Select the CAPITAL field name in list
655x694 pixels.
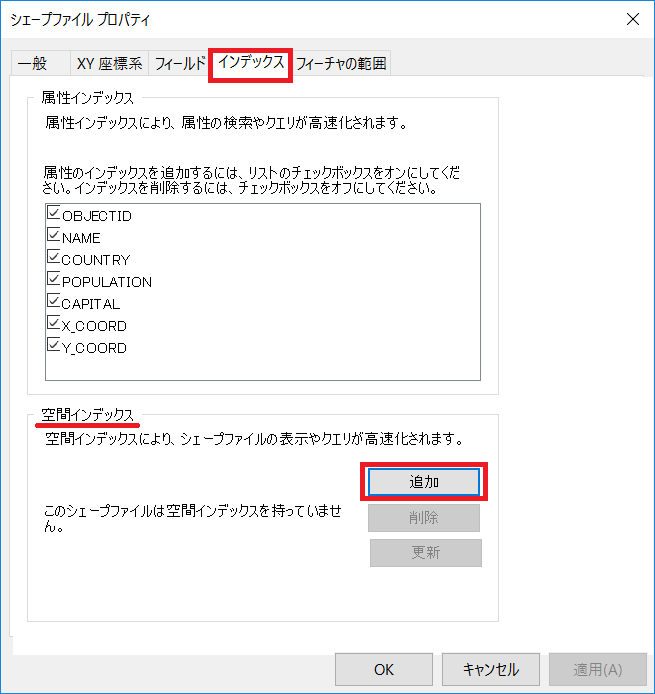91,304
